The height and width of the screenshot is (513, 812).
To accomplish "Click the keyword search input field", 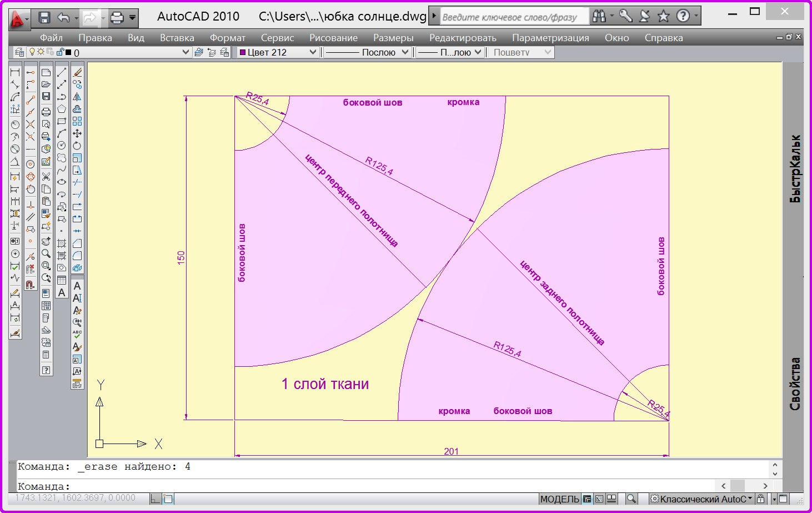I will 513,17.
